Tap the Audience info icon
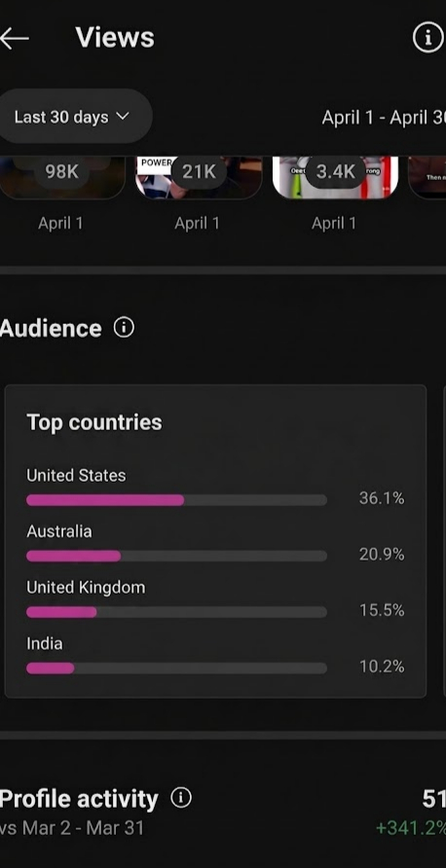This screenshot has height=868, width=446. [x=124, y=328]
